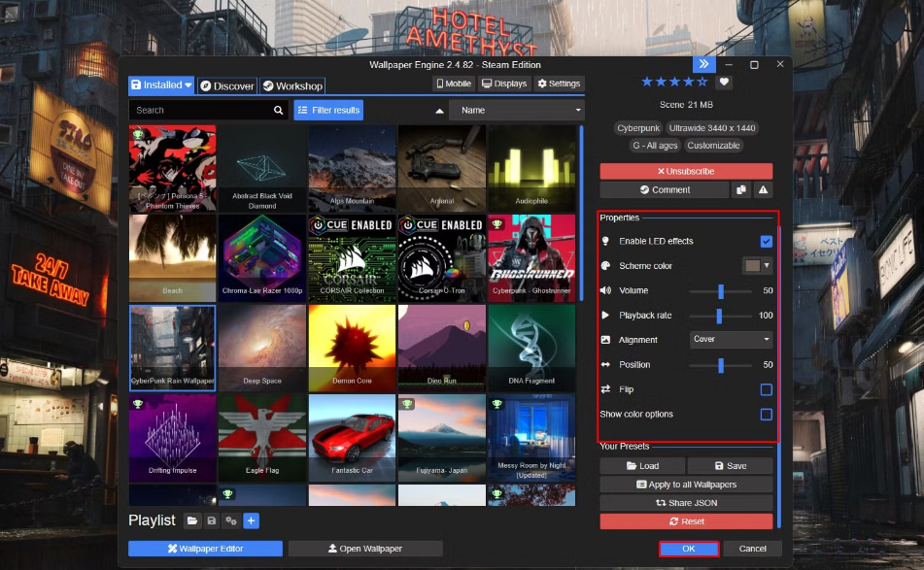Switch to the Discover tab
The image size is (924, 570).
click(227, 86)
